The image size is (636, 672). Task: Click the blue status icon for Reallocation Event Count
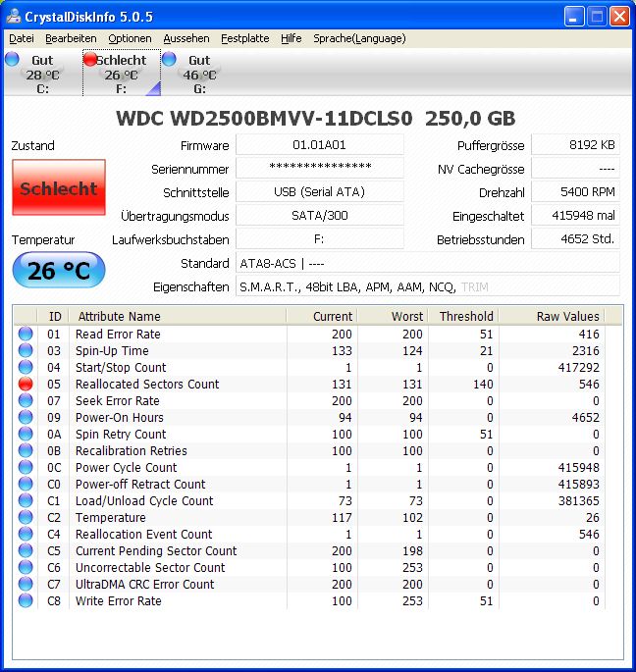pos(26,535)
